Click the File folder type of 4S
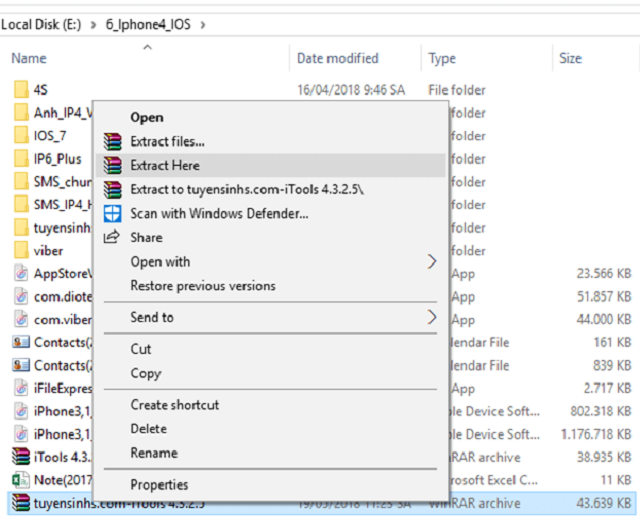The height and width of the screenshot is (529, 640). tap(457, 90)
